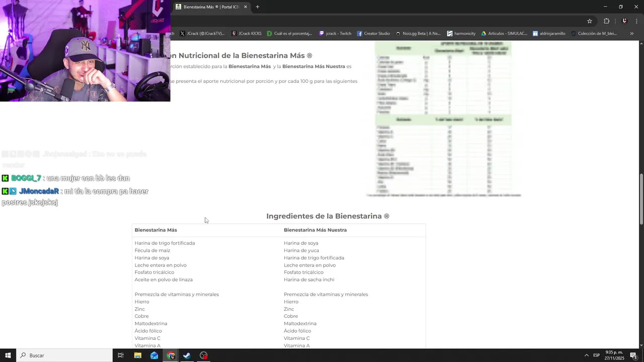Image resolution: width=644 pixels, height=362 pixels.
Task: Select 'Harina de soya' in Más Nuestra column
Action: tap(301, 243)
